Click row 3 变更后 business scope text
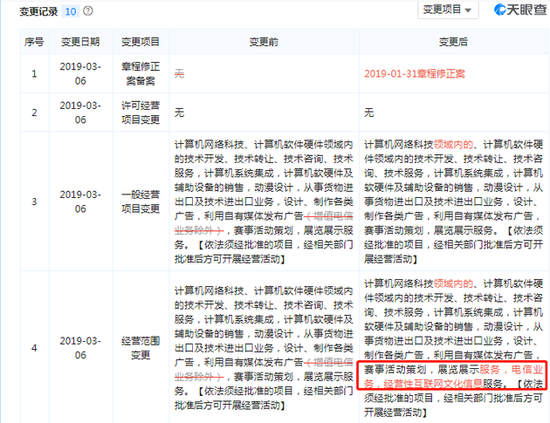This screenshot has height=423, width=550. pos(454,202)
